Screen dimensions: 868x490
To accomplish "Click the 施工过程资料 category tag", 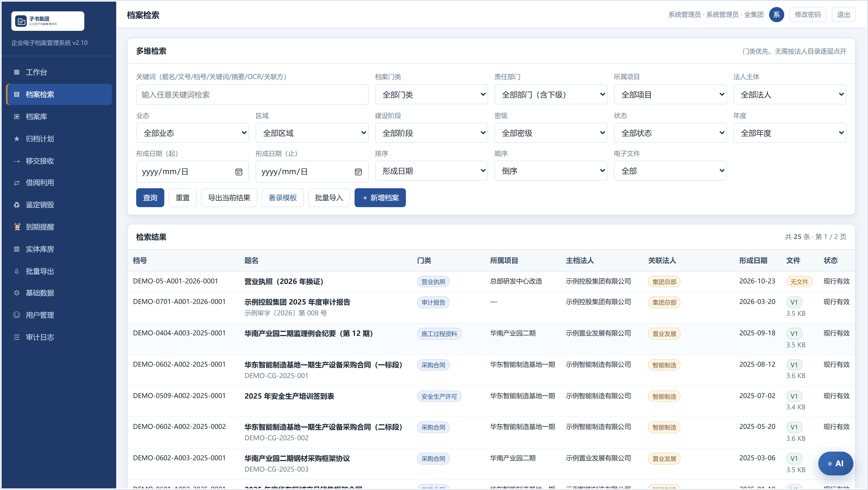I will pos(439,334).
